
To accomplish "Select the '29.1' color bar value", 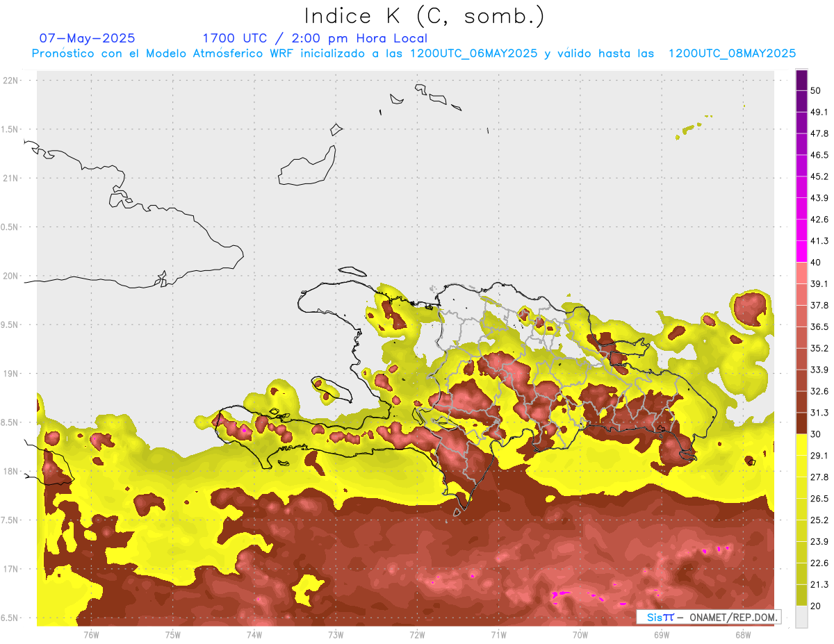I will click(x=819, y=456).
